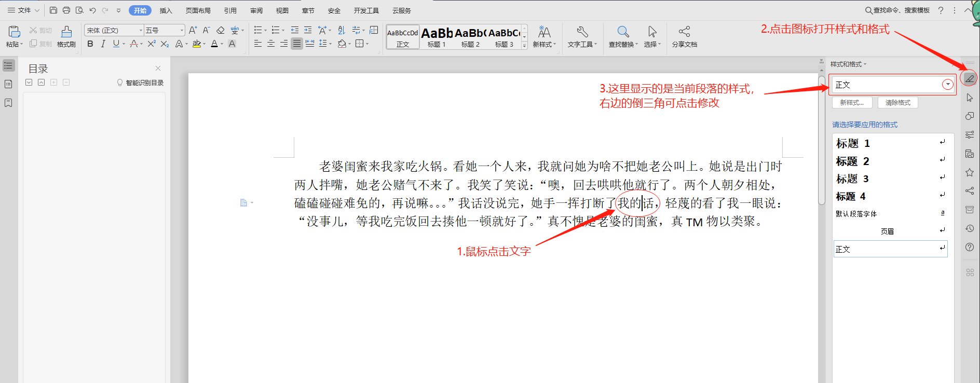Toggle Bold formatting
980x383 pixels.
pos(90,44)
